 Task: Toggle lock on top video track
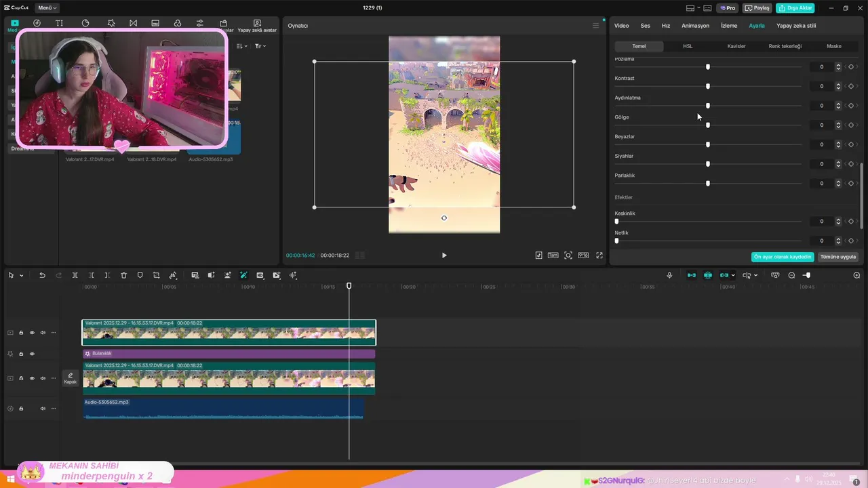(x=21, y=333)
